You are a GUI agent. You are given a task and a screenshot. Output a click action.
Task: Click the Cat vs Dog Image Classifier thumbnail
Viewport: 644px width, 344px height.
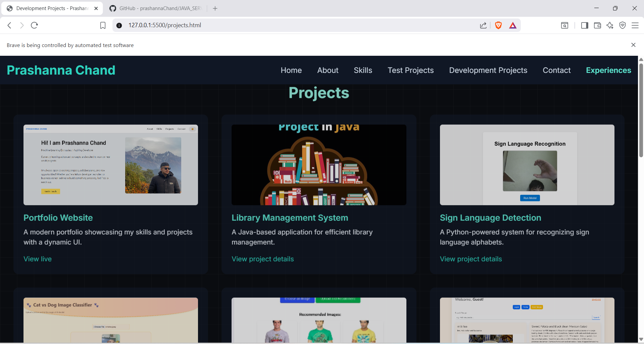(x=111, y=320)
